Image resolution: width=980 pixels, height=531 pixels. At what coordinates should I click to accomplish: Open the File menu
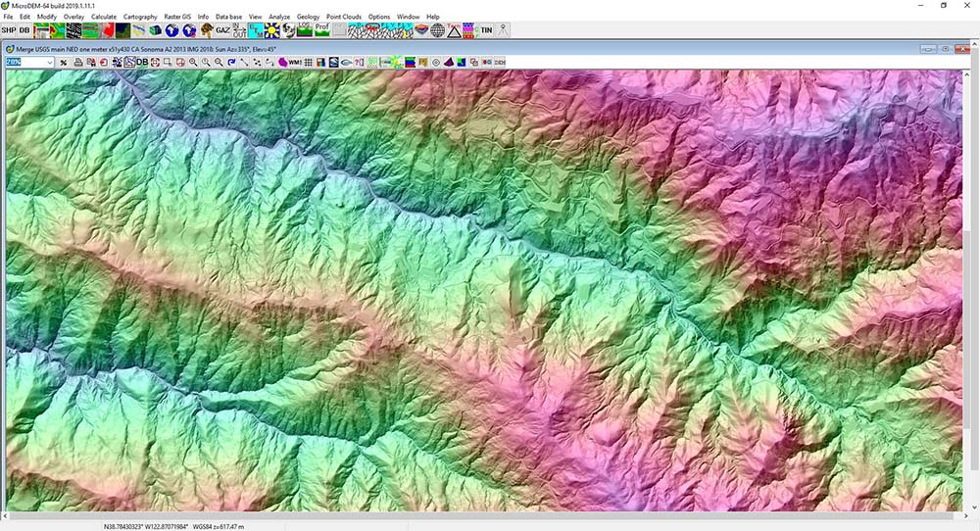click(8, 17)
